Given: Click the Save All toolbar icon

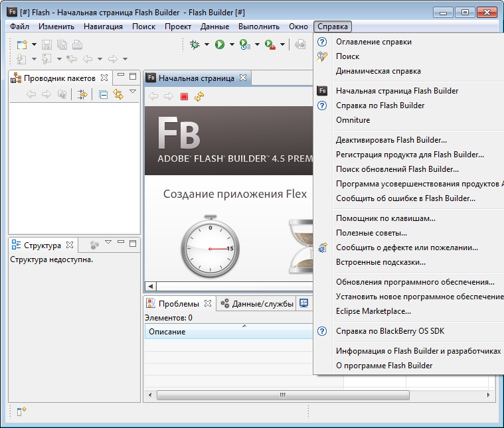Looking at the screenshot, I should (x=62, y=44).
